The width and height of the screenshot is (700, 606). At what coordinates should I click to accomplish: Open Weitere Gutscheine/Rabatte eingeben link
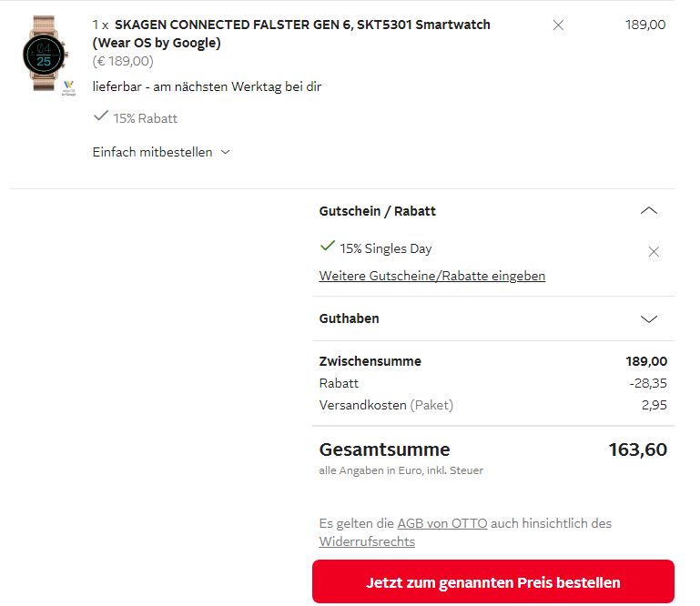tap(431, 276)
